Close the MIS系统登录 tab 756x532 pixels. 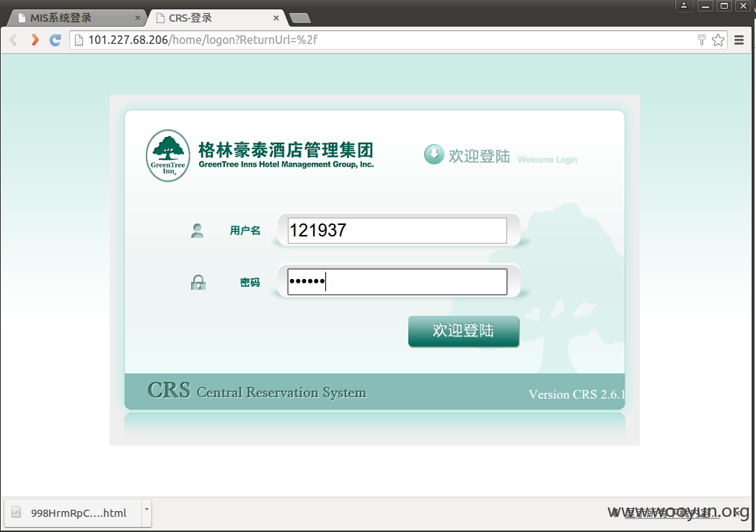pyautogui.click(x=137, y=18)
